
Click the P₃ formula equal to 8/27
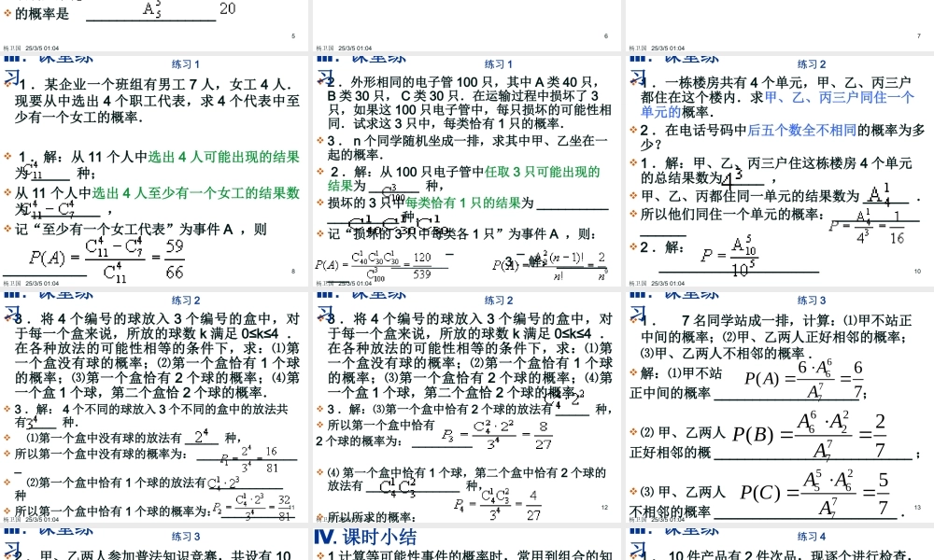pos(496,436)
